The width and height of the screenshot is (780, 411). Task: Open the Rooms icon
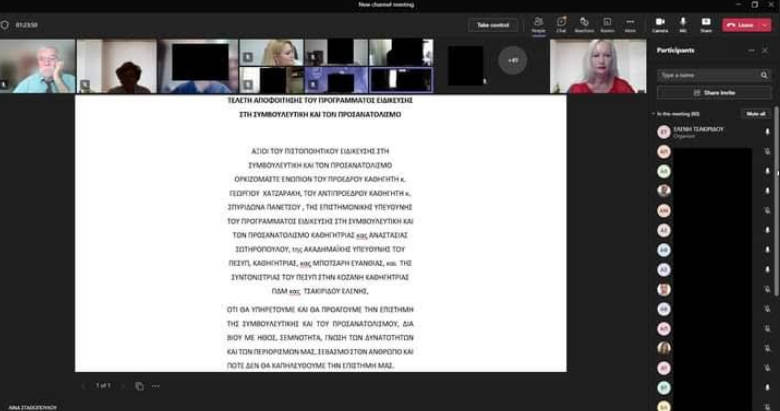pos(607,24)
